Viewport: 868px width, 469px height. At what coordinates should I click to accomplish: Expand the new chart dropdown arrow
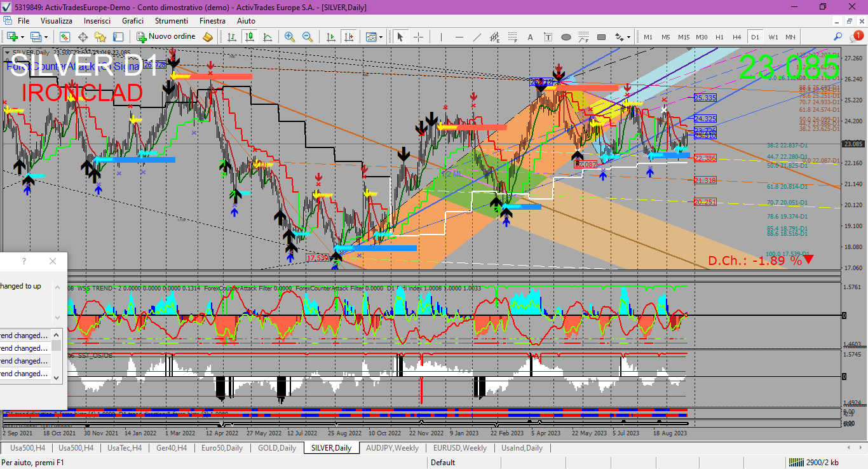pyautogui.click(x=22, y=37)
